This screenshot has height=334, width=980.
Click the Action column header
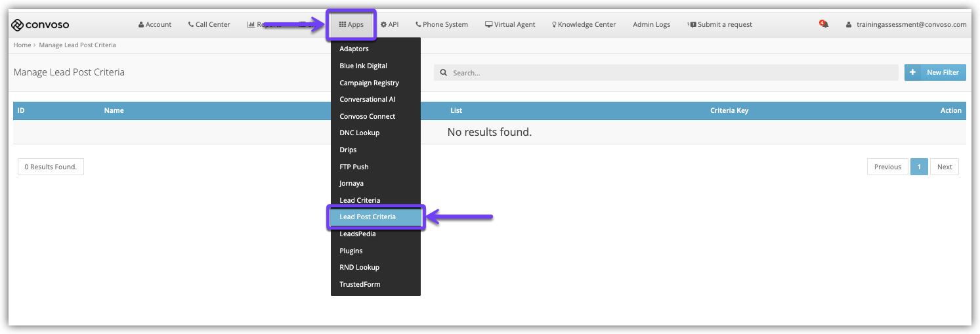[950, 110]
